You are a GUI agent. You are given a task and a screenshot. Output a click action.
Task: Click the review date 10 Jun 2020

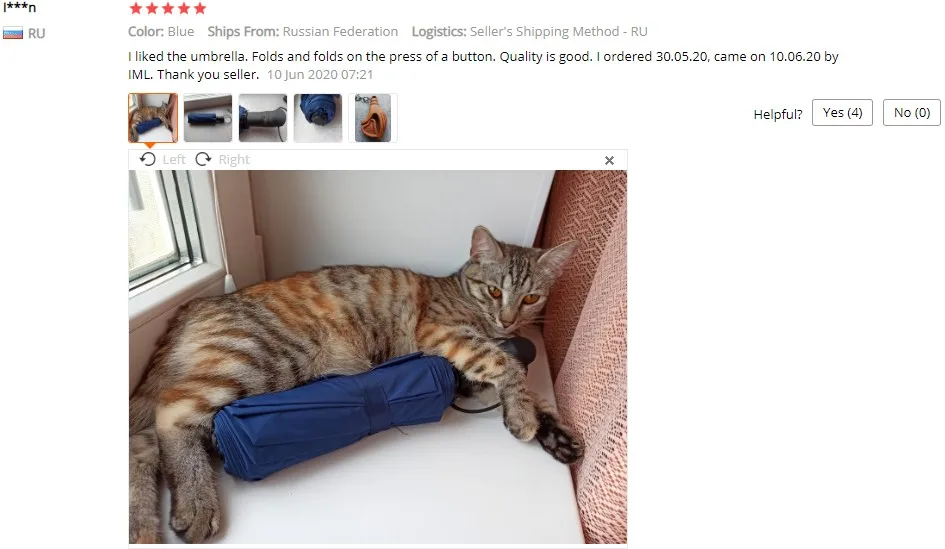coord(320,75)
